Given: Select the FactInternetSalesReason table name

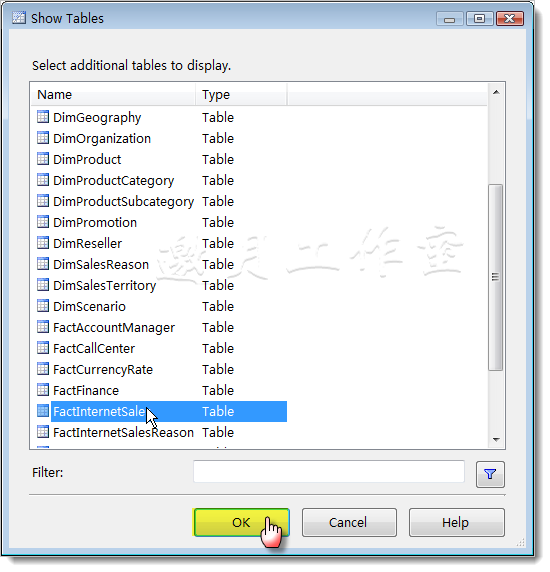Looking at the screenshot, I should pos(124,433).
